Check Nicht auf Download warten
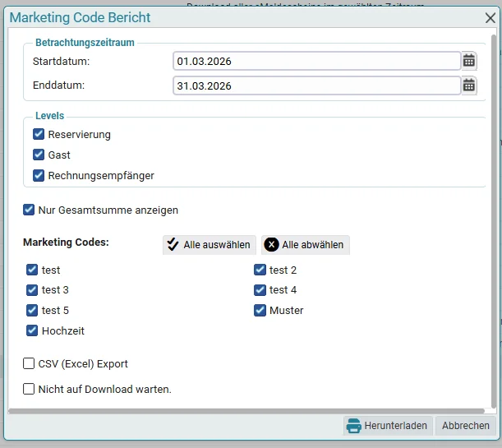The height and width of the screenshot is (448, 502). point(29,389)
